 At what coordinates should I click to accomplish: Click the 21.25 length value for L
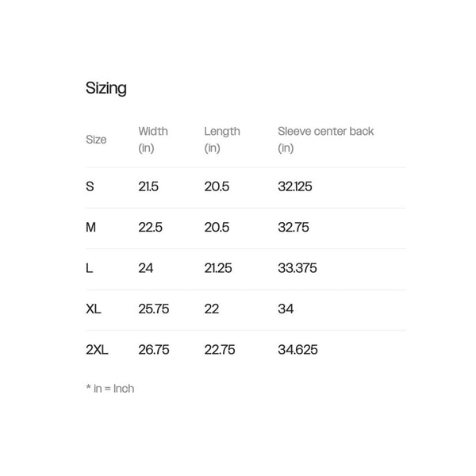tap(218, 268)
